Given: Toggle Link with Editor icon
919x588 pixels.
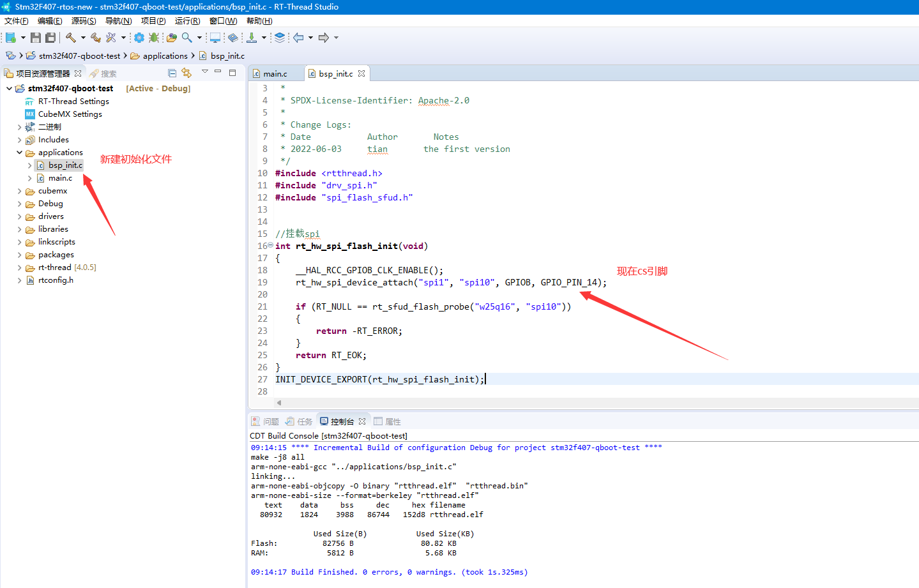Looking at the screenshot, I should (186, 73).
